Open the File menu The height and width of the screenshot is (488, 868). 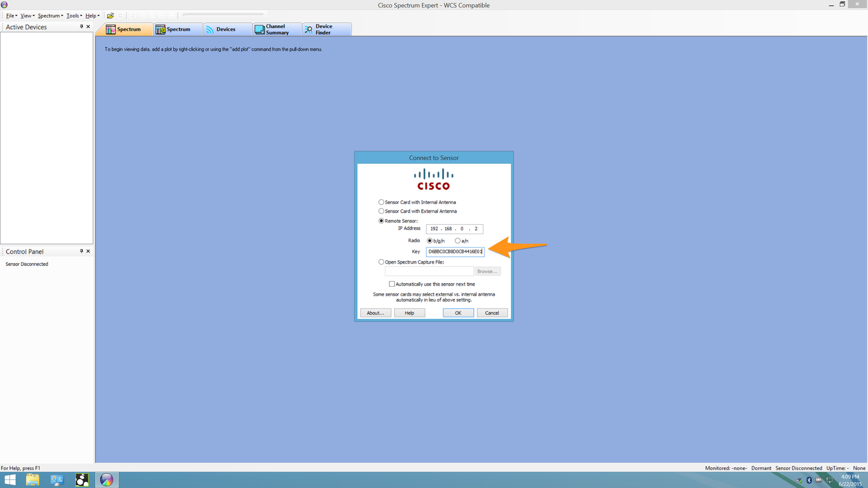(x=11, y=16)
